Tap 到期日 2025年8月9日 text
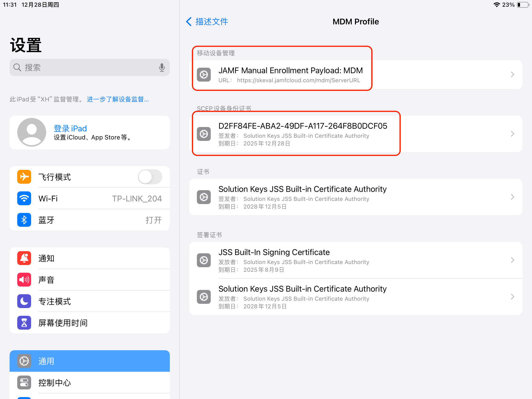 pos(251,270)
